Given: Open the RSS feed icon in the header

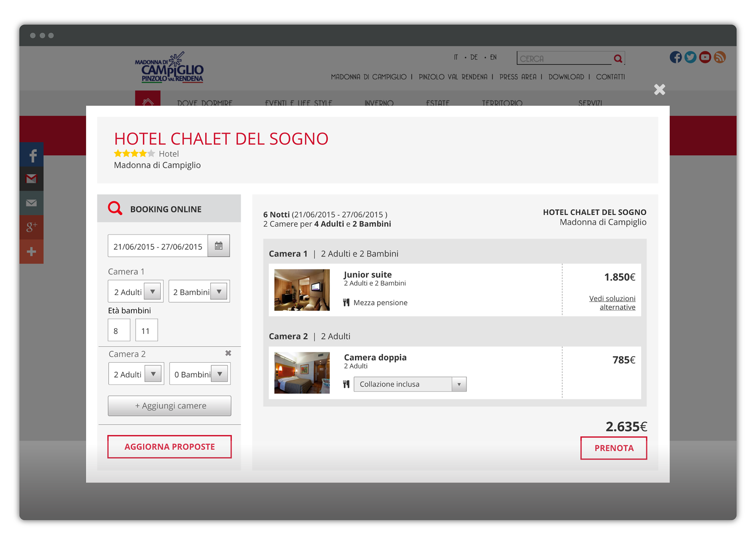Looking at the screenshot, I should 720,57.
